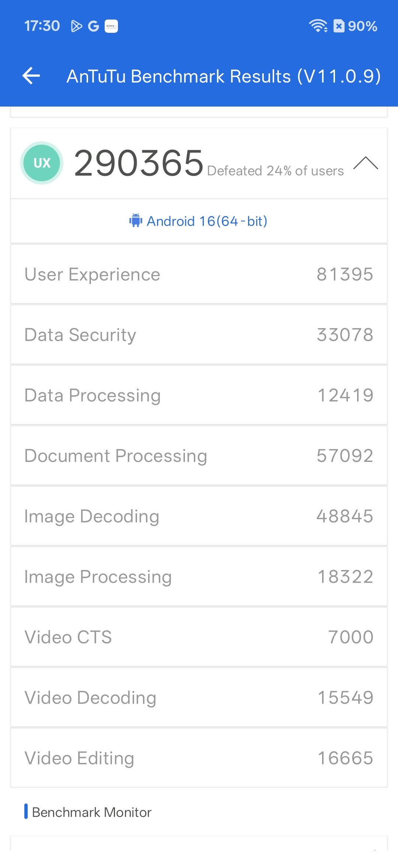Select the Data Security score row
The height and width of the screenshot is (868, 398).
pos(199,335)
